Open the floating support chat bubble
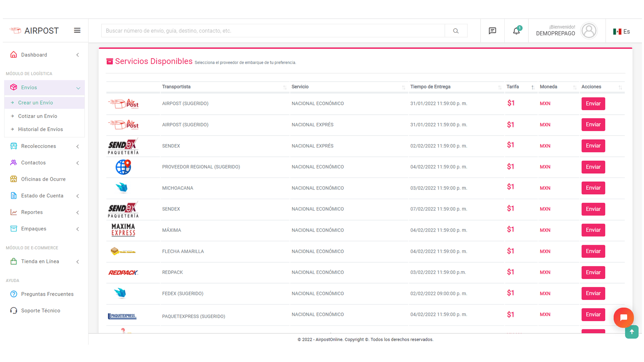Screen dimensions: 644x362 (623, 317)
